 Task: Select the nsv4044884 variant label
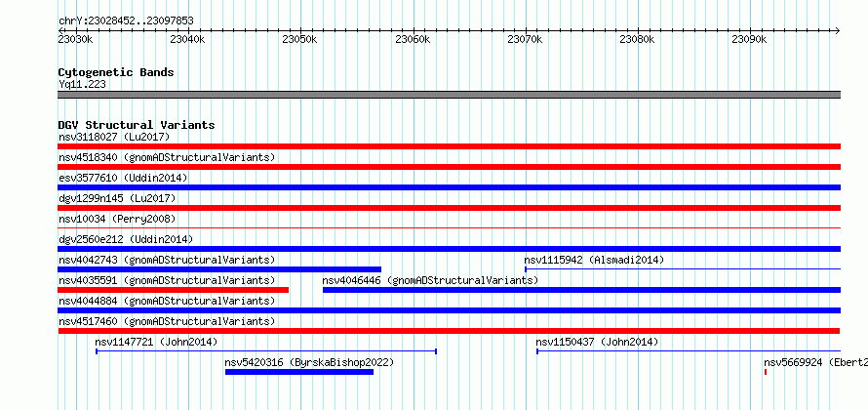click(x=167, y=301)
